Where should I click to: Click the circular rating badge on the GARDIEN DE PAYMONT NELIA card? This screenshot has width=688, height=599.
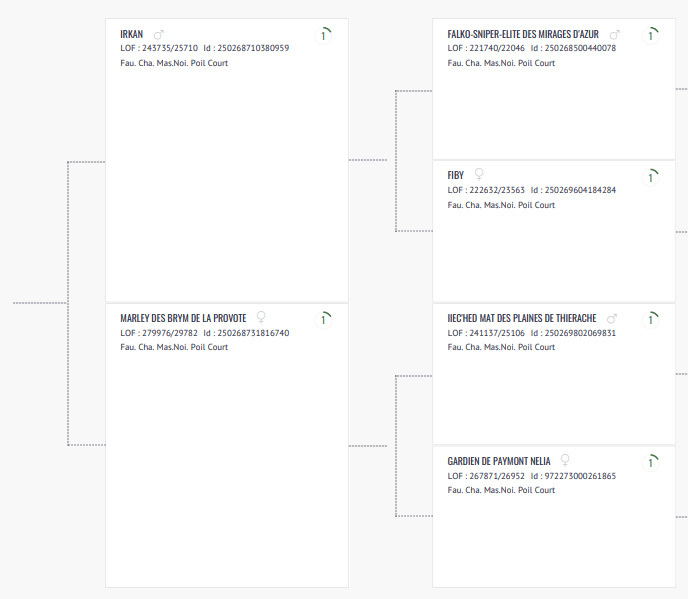651,461
